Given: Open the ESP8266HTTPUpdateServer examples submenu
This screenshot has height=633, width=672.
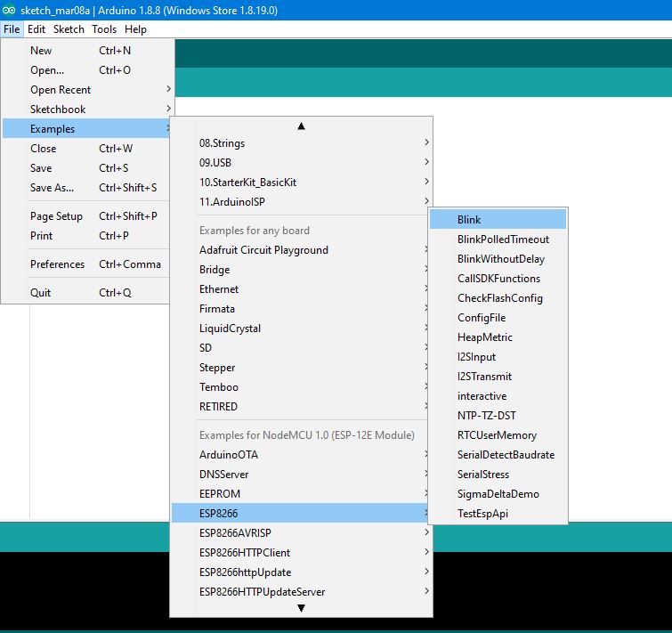Looking at the screenshot, I should click(x=301, y=592).
